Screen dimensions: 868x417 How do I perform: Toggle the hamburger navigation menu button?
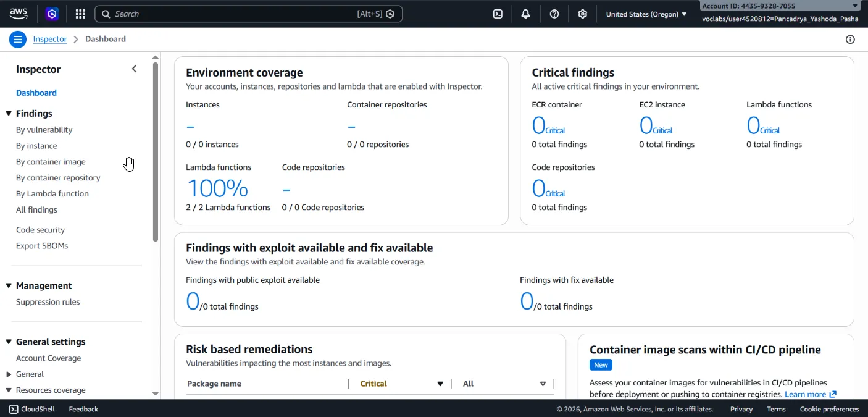pyautogui.click(x=17, y=39)
